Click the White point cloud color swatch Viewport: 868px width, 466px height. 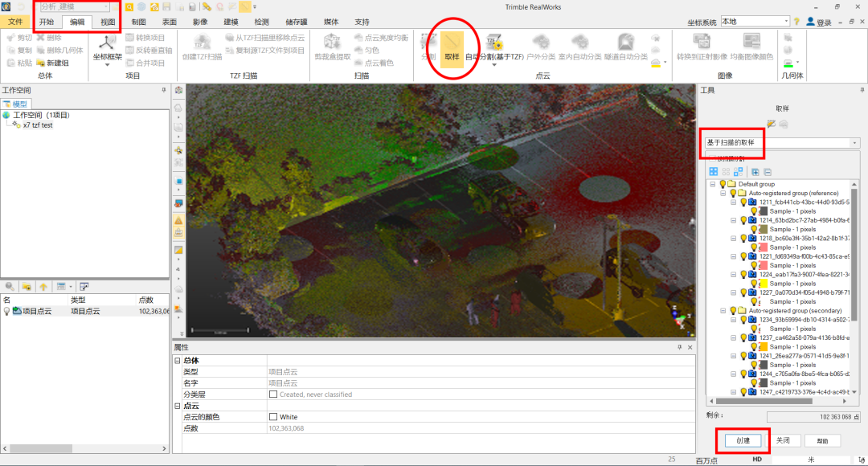coord(273,417)
